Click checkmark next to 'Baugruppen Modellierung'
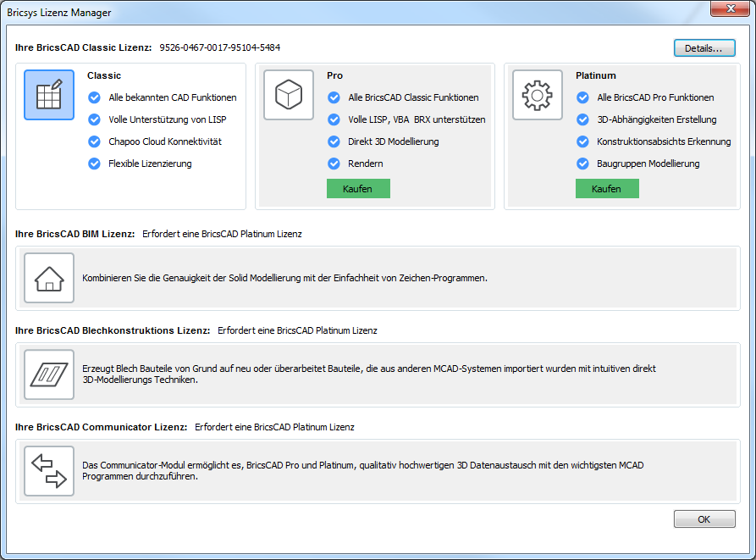This screenshot has width=756, height=560. coord(582,164)
